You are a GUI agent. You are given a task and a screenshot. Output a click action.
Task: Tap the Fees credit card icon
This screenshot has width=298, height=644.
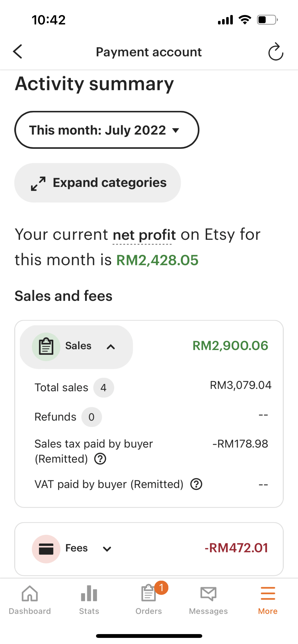pyautogui.click(x=46, y=549)
